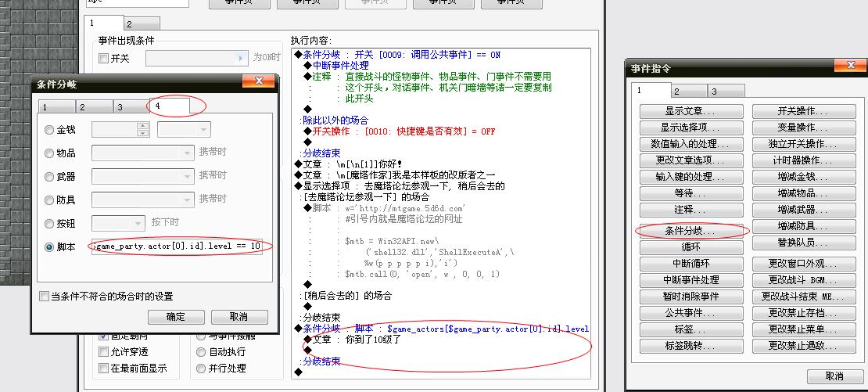The image size is (868, 392).
Task: Click the 开关操作... command button
Action: 804,111
